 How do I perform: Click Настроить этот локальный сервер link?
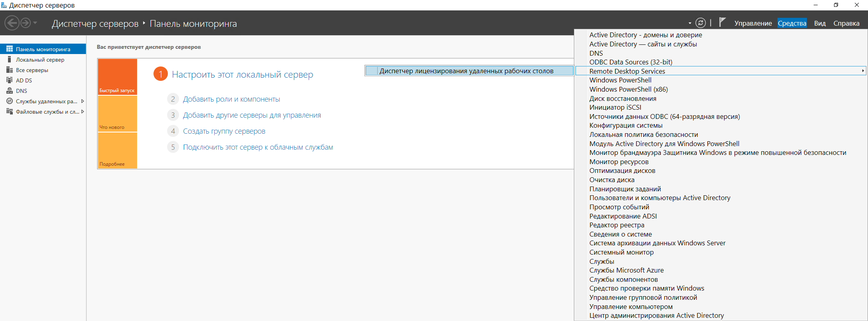coord(242,74)
